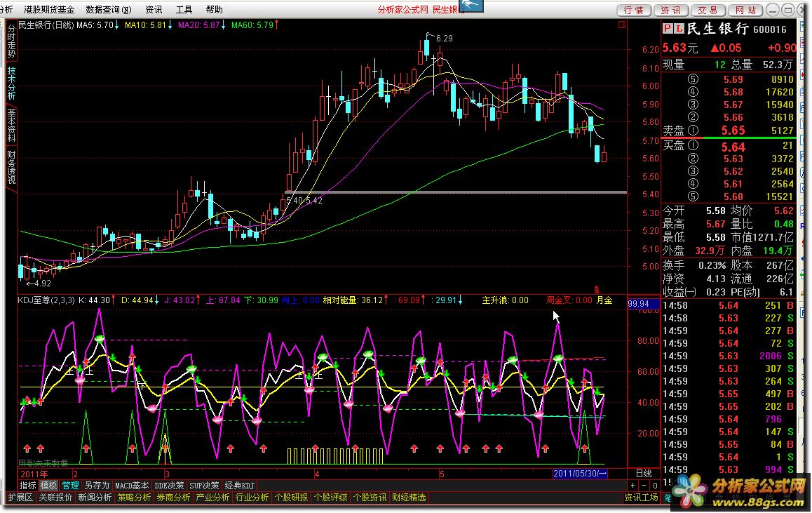Viewport: 812px width, 513px height.
Task: Click the MA5: 5.70 indicator label
Action: pos(95,25)
